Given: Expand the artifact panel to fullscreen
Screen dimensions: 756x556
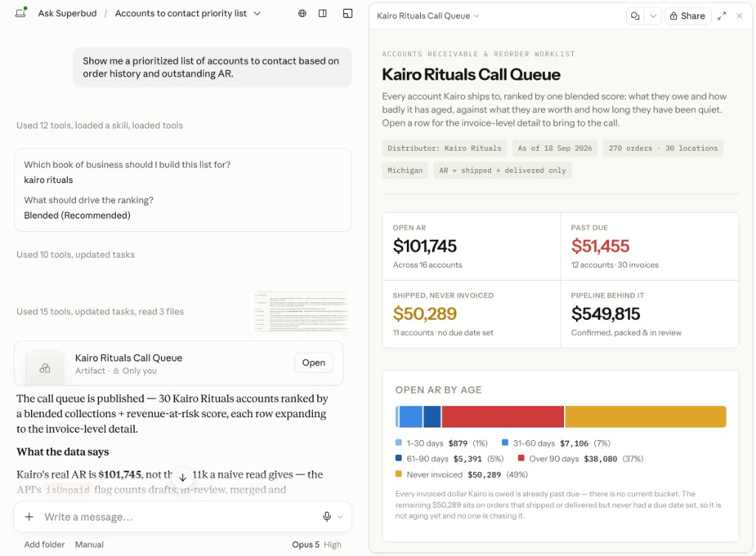Looking at the screenshot, I should tap(722, 16).
